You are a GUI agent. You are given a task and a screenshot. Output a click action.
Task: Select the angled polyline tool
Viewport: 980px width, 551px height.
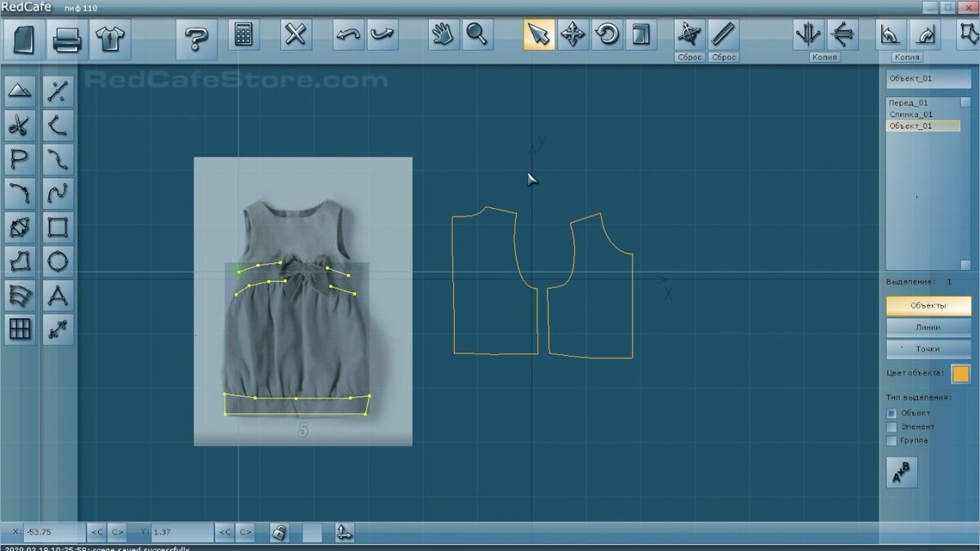click(x=58, y=126)
